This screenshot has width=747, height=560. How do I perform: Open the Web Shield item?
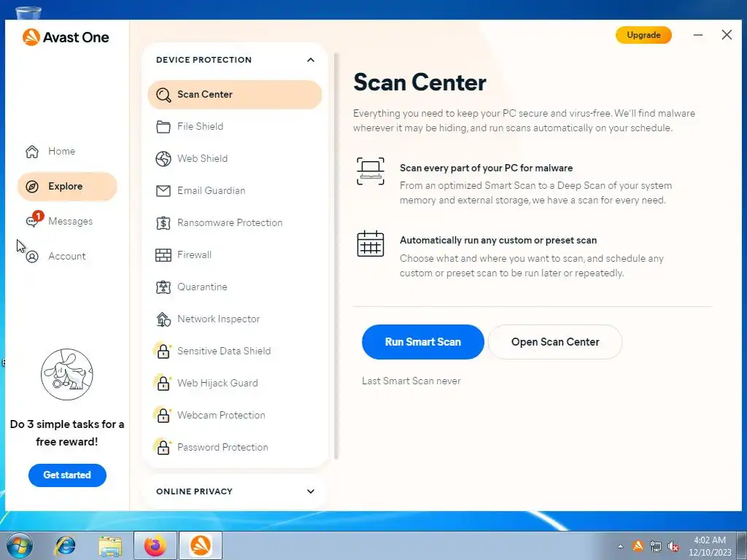tap(235, 158)
